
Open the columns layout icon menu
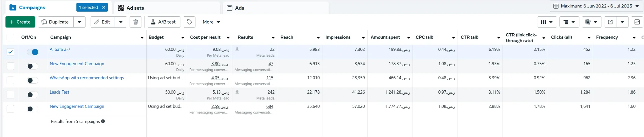click(x=547, y=22)
